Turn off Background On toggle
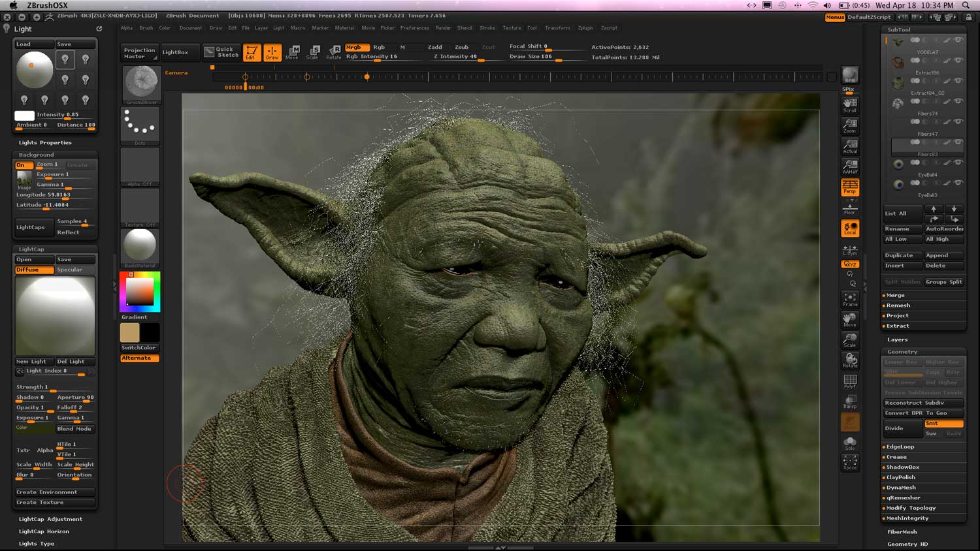This screenshot has height=551, width=980. 24,165
